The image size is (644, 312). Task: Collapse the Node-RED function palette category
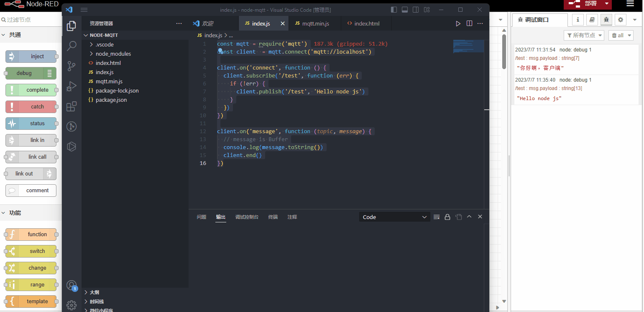(x=31, y=213)
